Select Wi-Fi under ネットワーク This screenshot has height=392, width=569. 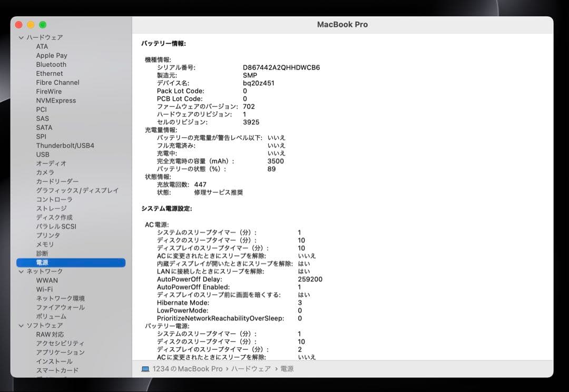43,289
